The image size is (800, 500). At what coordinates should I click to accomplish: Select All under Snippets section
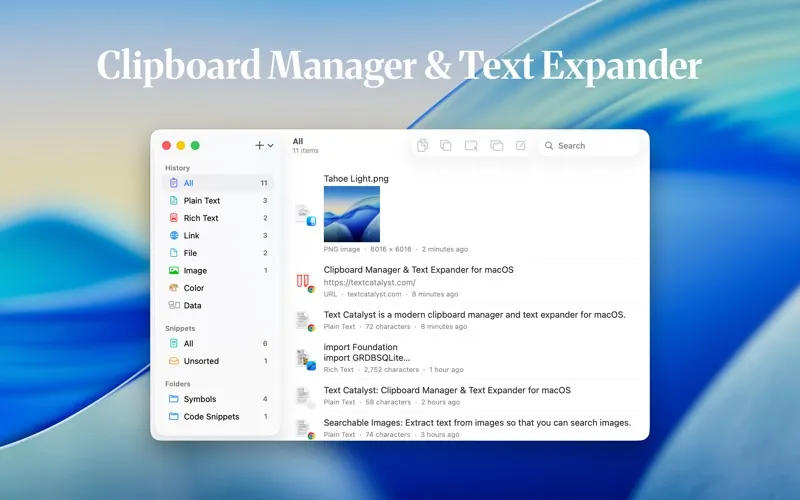pyautogui.click(x=218, y=343)
